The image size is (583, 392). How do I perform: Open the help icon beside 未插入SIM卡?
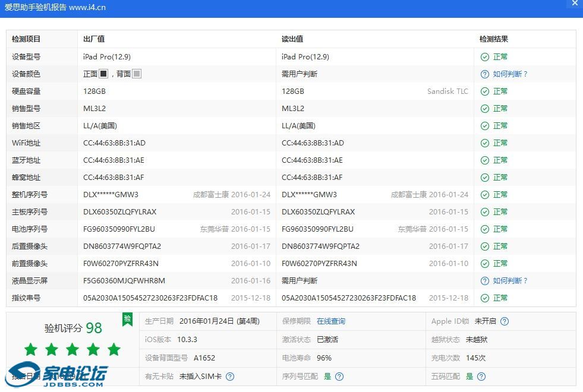click(x=230, y=377)
